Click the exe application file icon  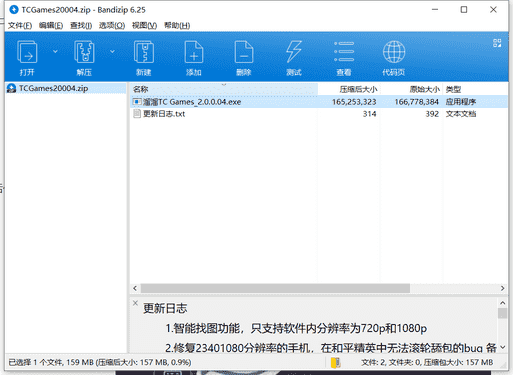click(x=137, y=101)
